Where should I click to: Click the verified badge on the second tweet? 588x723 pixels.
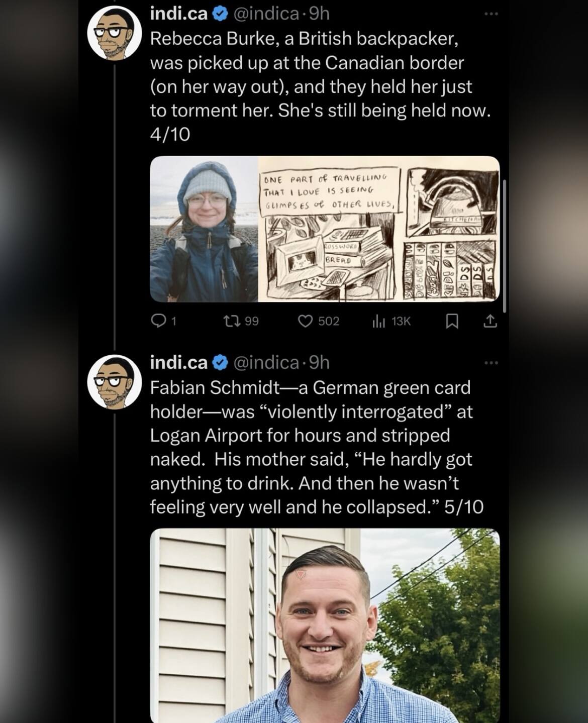[220, 362]
